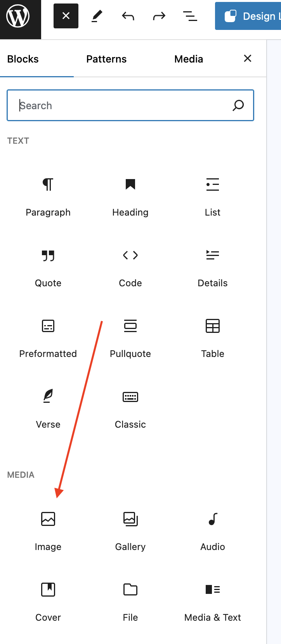Insert the Verse block
The height and width of the screenshot is (644, 281).
click(48, 408)
